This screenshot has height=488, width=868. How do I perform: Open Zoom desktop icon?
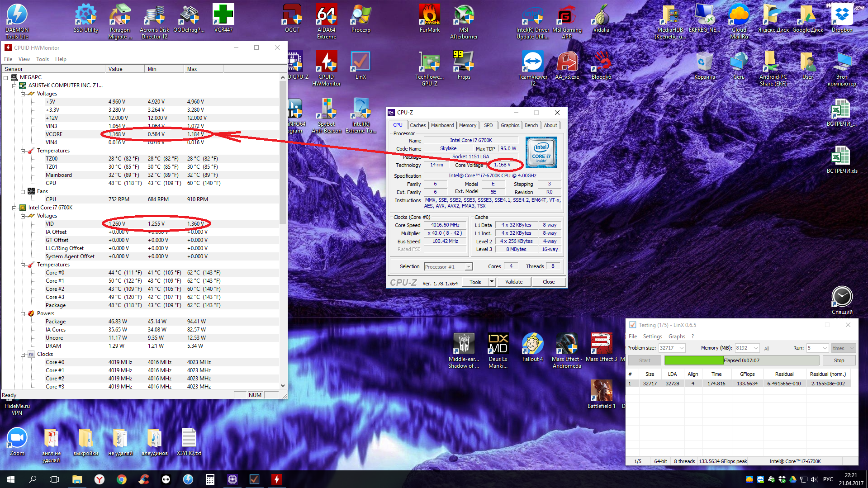(x=17, y=441)
